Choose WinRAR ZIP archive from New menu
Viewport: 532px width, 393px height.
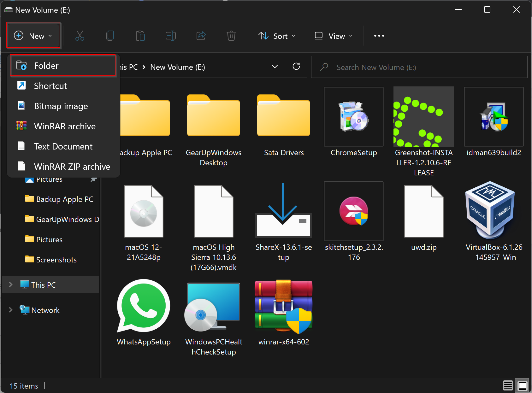coord(63,167)
